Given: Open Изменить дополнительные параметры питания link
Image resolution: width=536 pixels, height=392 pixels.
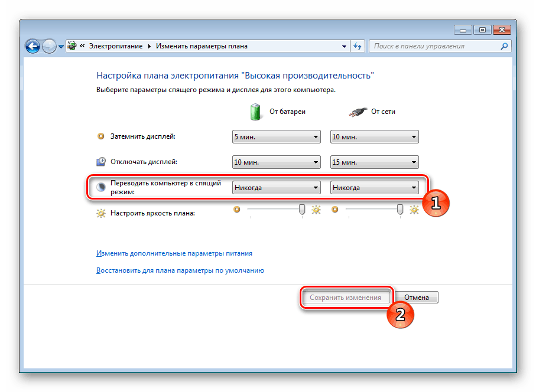Looking at the screenshot, I should point(174,253).
